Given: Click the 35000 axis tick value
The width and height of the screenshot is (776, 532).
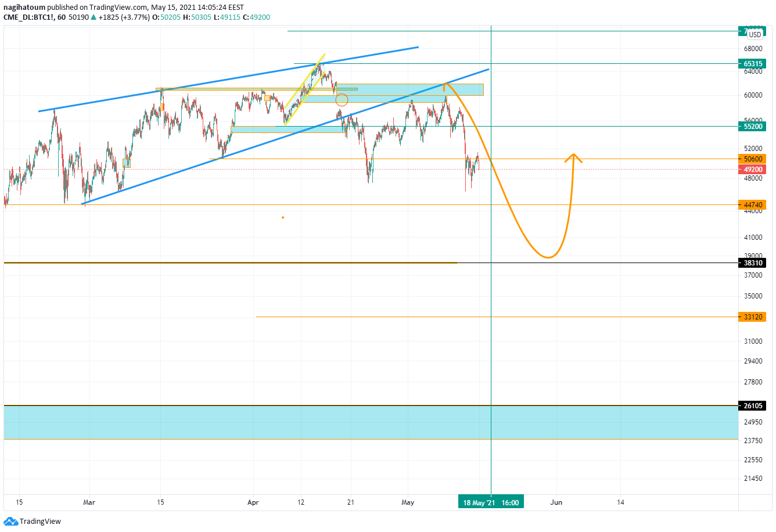Looking at the screenshot, I should tap(753, 296).
